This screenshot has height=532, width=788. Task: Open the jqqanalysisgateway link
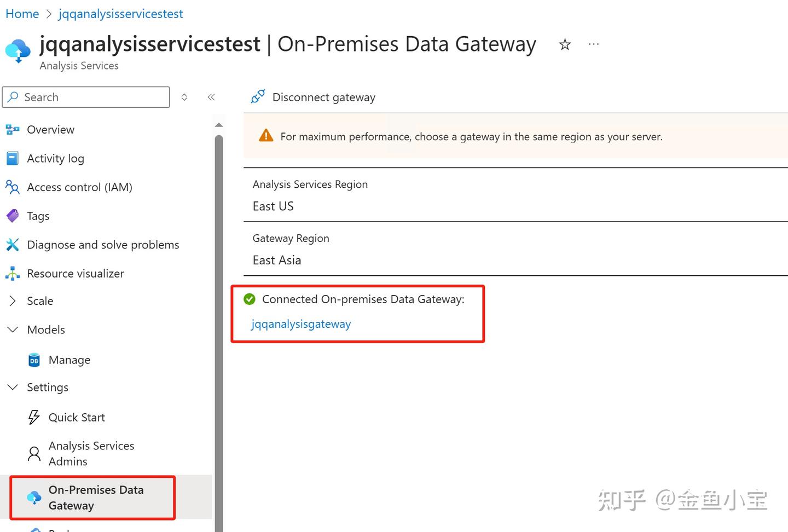coord(300,324)
